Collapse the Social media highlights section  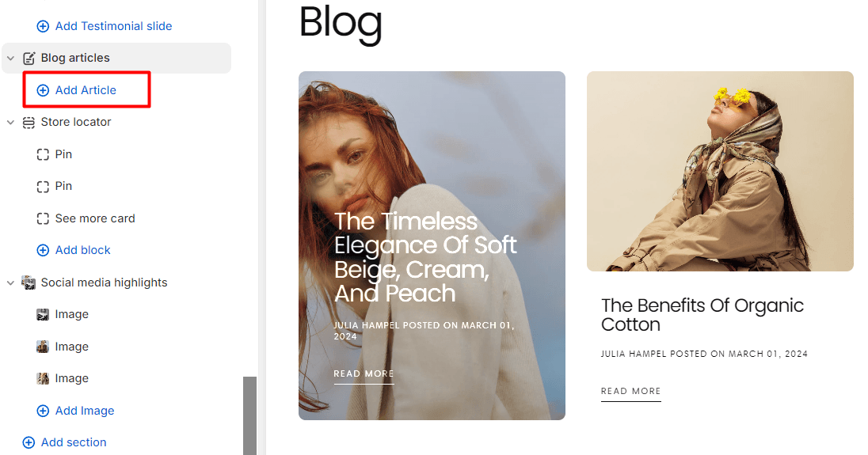[10, 282]
